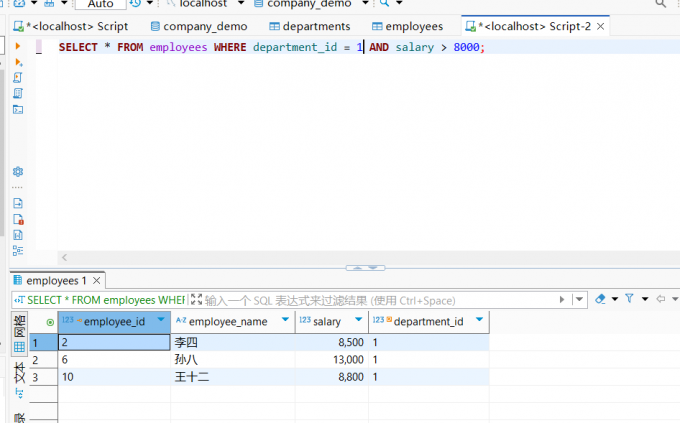Select the cell with name 王十二

(x=233, y=377)
